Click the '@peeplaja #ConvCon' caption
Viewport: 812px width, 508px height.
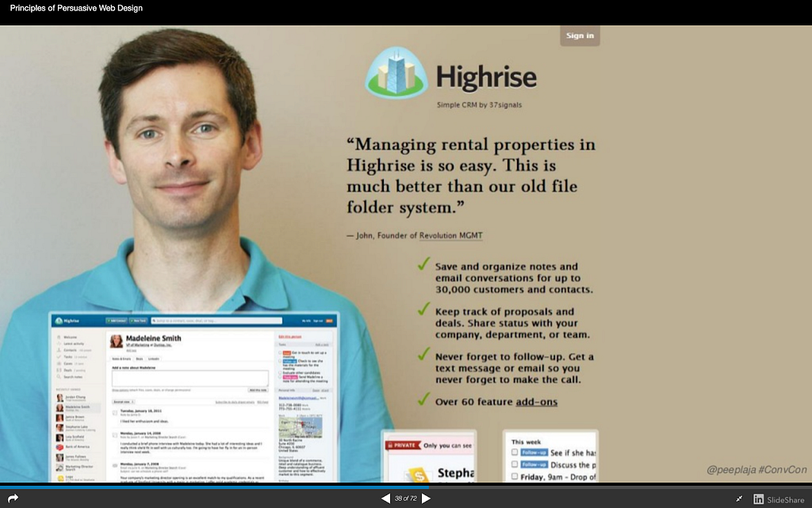756,470
